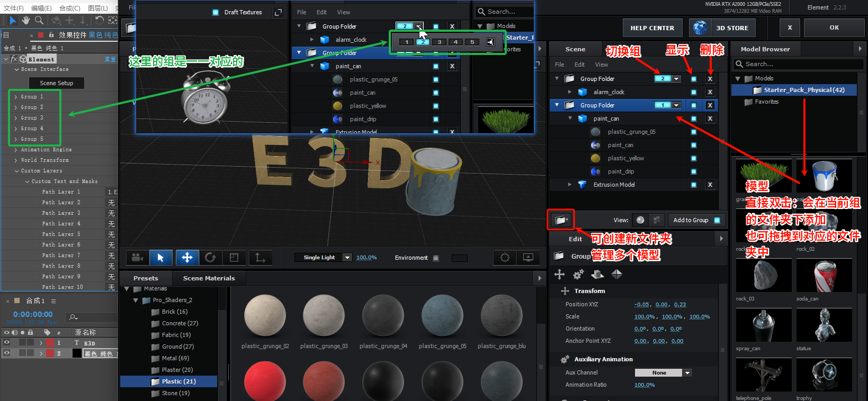The width and height of the screenshot is (868, 401).
Task: Open the View menu in Scene panel
Action: [x=602, y=65]
